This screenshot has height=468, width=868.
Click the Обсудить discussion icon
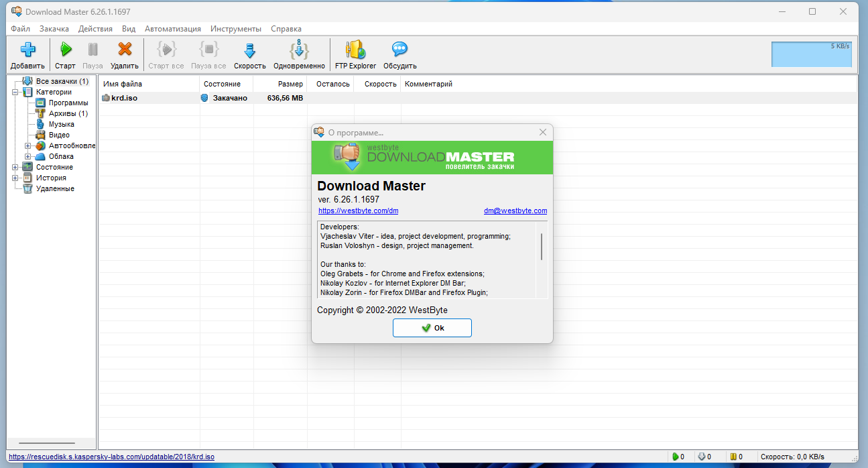point(399,50)
